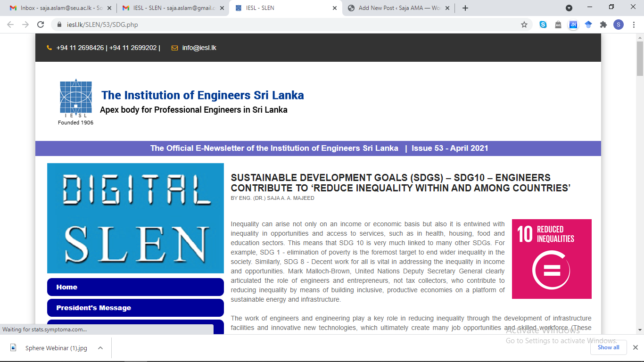Open the info@iesl.lk email link
The image size is (644, 362).
coord(199,48)
